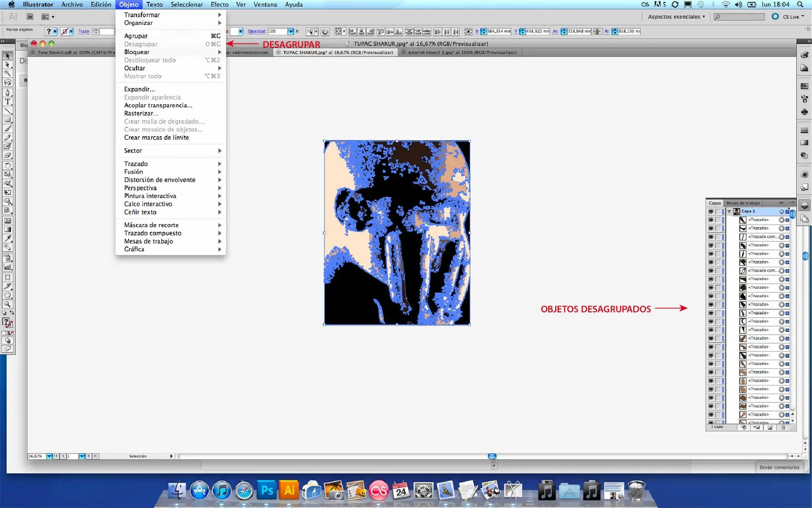Select the Zoom magnifier tool
Image resolution: width=812 pixels, height=508 pixels.
7,304
